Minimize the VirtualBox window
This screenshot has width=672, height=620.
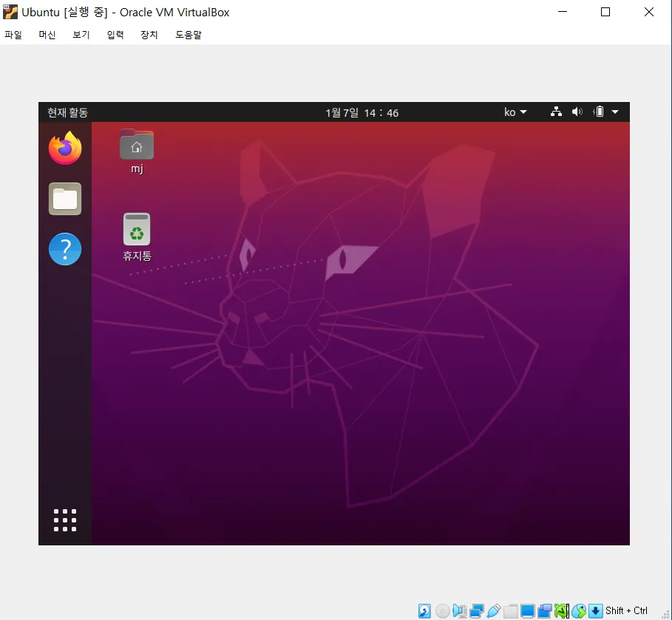pyautogui.click(x=563, y=12)
